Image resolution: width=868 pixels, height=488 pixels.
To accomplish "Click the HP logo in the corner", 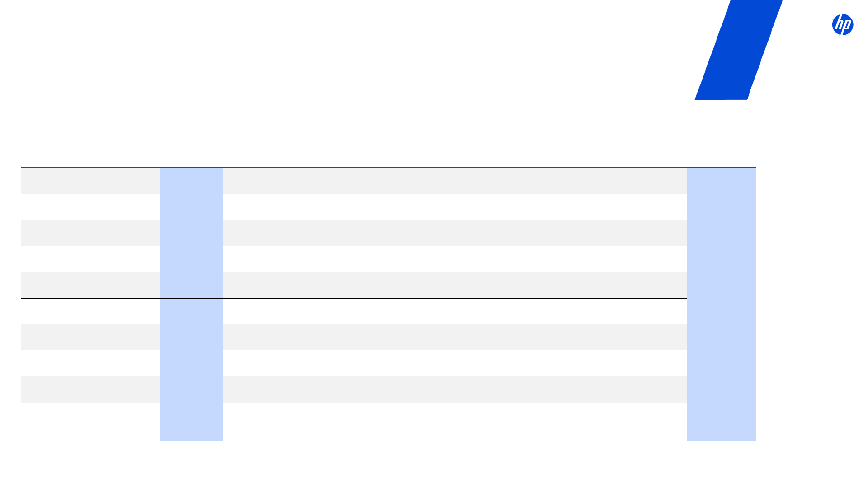I will 843,24.
